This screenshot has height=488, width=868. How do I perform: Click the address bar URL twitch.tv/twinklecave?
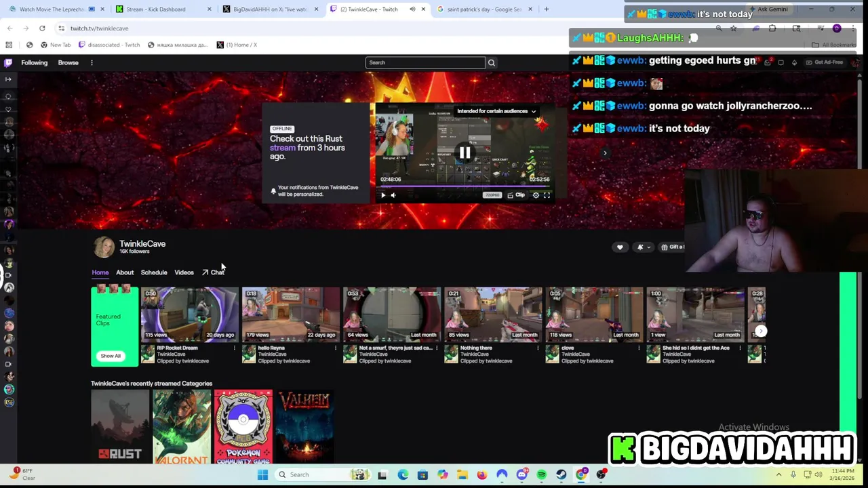pos(99,28)
